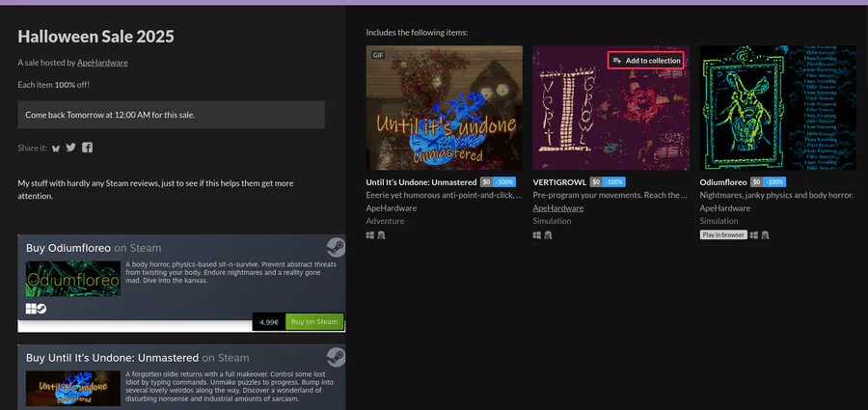868x410 pixels.
Task: Click the Play in browser badge for Odiumfloreo
Action: pyautogui.click(x=723, y=235)
